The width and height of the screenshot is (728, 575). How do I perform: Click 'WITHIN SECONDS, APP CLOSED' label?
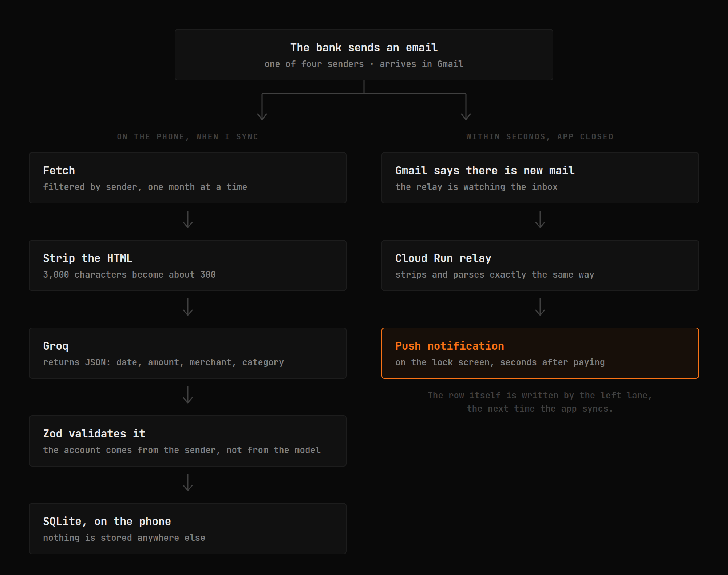click(540, 137)
